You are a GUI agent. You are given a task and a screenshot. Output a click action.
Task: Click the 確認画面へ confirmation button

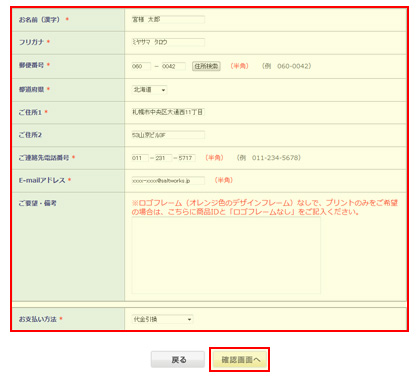click(x=239, y=360)
